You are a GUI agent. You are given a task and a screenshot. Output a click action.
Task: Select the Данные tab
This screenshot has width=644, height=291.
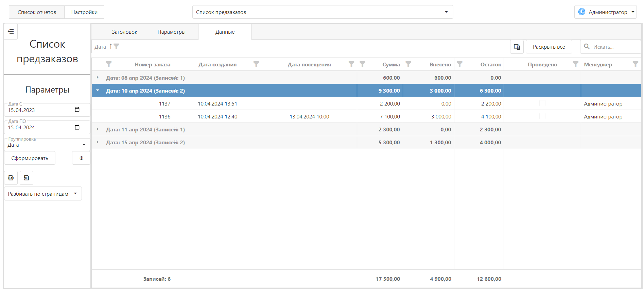click(x=225, y=32)
